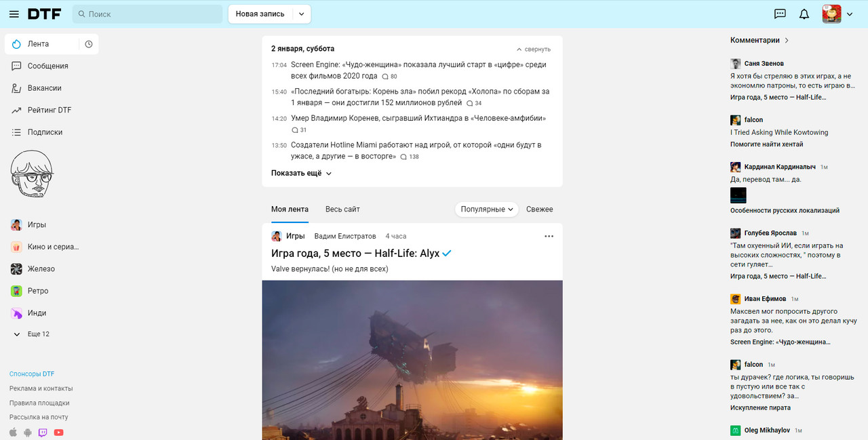868x440 pixels.
Task: Click the post's blue verified checkmark
Action: tap(447, 254)
